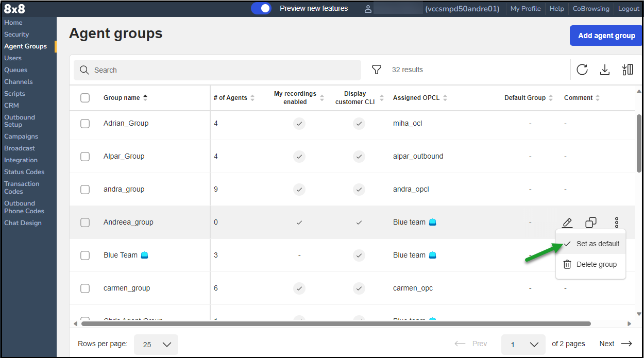644x358 pixels.
Task: Sort by Default Group column
Action: (529, 98)
